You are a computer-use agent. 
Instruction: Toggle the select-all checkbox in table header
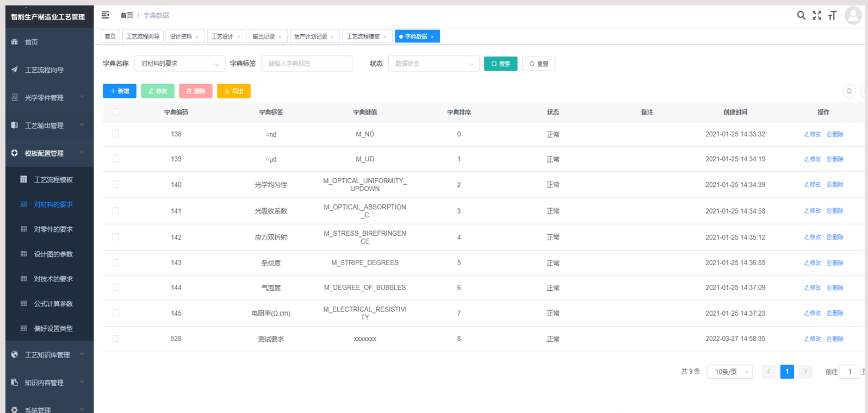[116, 112]
